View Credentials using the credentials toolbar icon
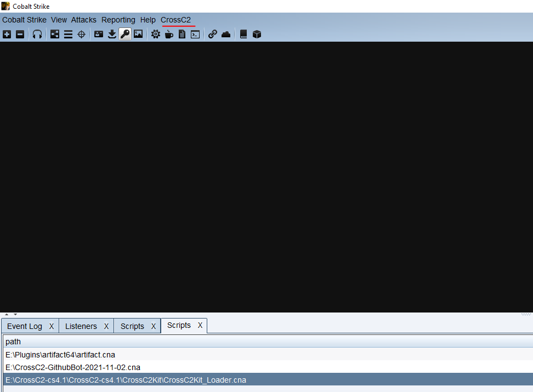Screen dimensions: 533x392 (x=99, y=34)
